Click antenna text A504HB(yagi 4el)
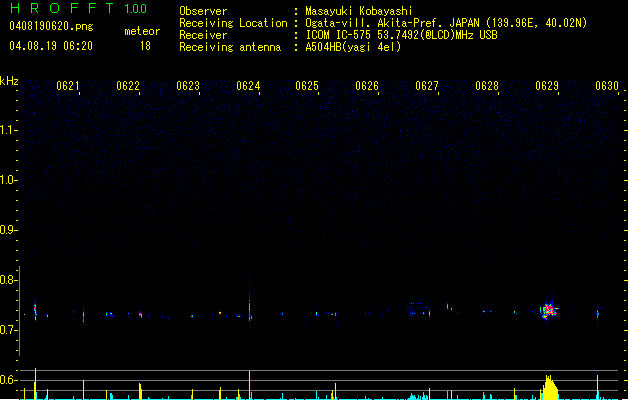Viewport: 629px width, 400px height. [x=353, y=47]
